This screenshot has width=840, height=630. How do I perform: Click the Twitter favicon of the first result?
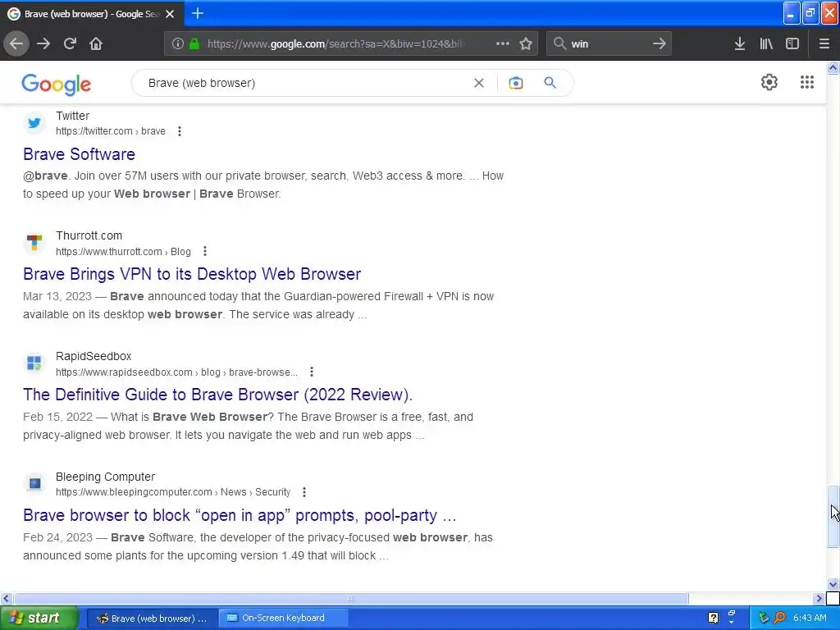coord(34,123)
